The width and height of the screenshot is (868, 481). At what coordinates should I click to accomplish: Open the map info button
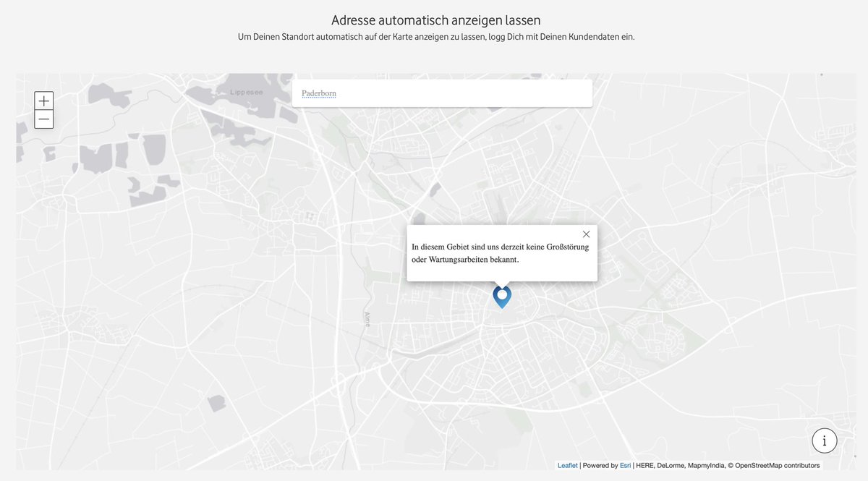coord(825,440)
